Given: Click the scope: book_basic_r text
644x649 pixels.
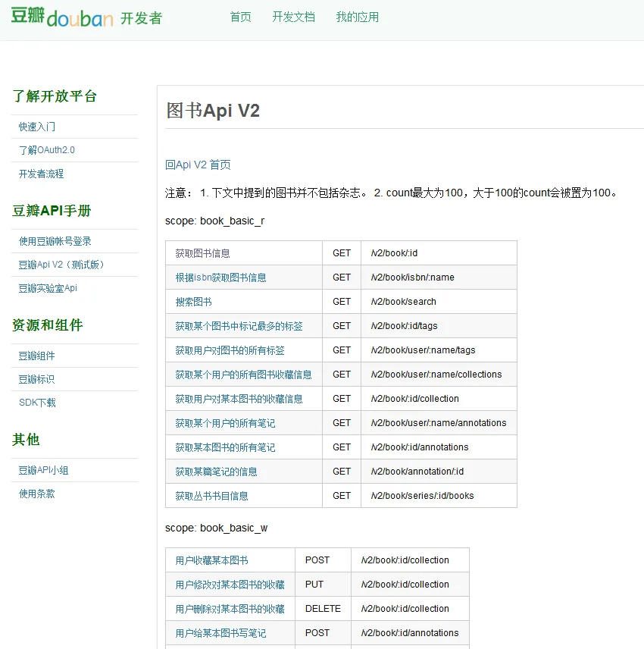Looking at the screenshot, I should pyautogui.click(x=214, y=221).
